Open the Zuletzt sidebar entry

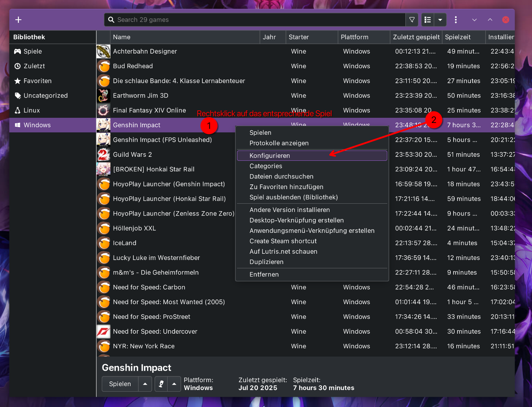(53, 66)
